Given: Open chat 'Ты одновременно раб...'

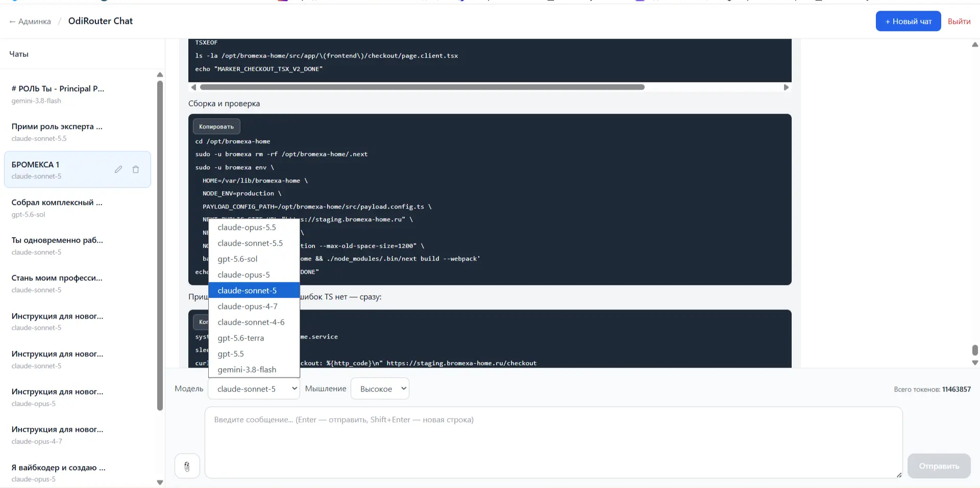Looking at the screenshot, I should (x=78, y=245).
